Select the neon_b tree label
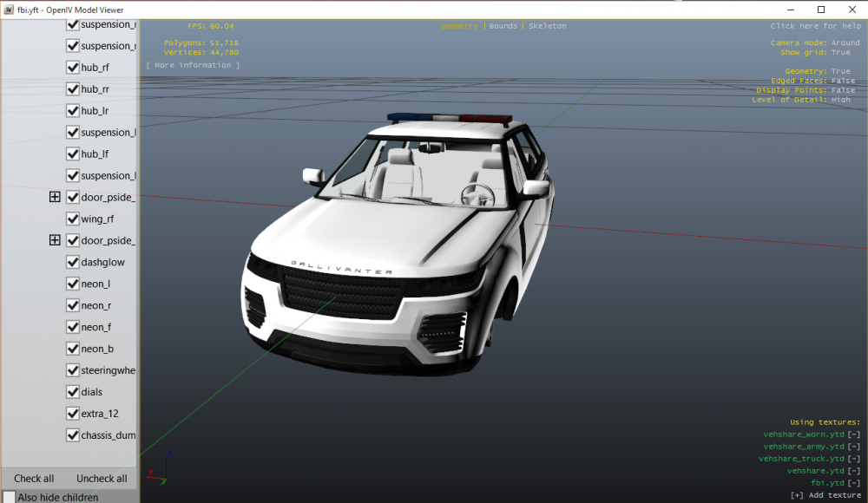The width and height of the screenshot is (868, 503). (x=97, y=349)
